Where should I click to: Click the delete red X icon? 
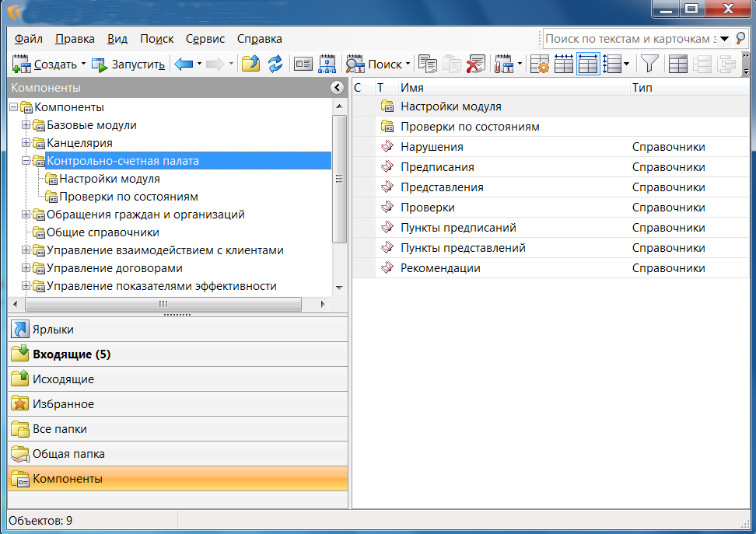pyautogui.click(x=476, y=64)
